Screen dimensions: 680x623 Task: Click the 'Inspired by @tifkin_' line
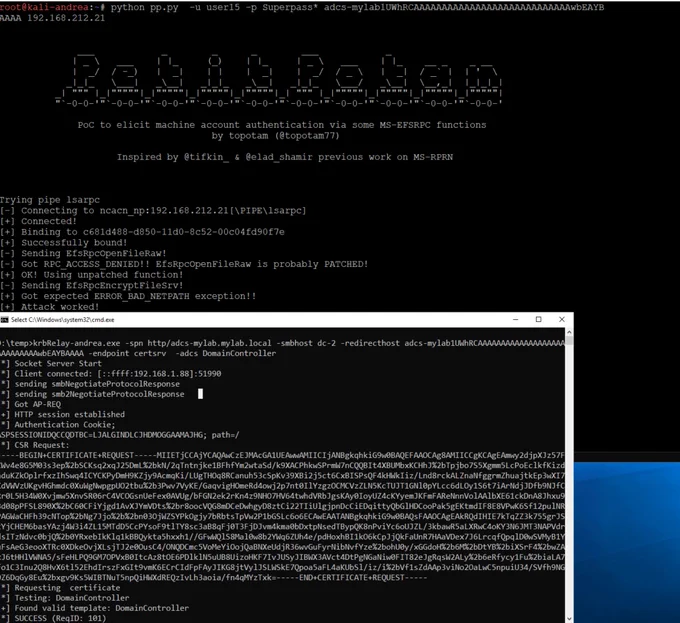point(284,157)
